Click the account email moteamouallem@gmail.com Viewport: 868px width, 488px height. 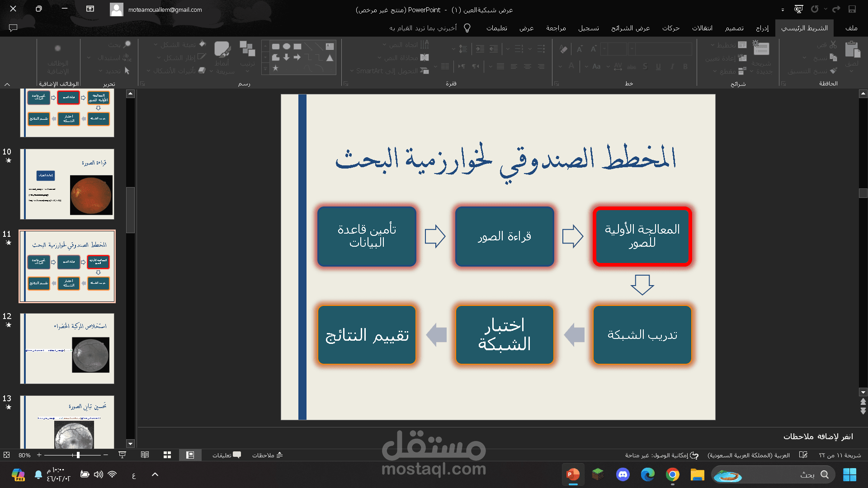(165, 9)
